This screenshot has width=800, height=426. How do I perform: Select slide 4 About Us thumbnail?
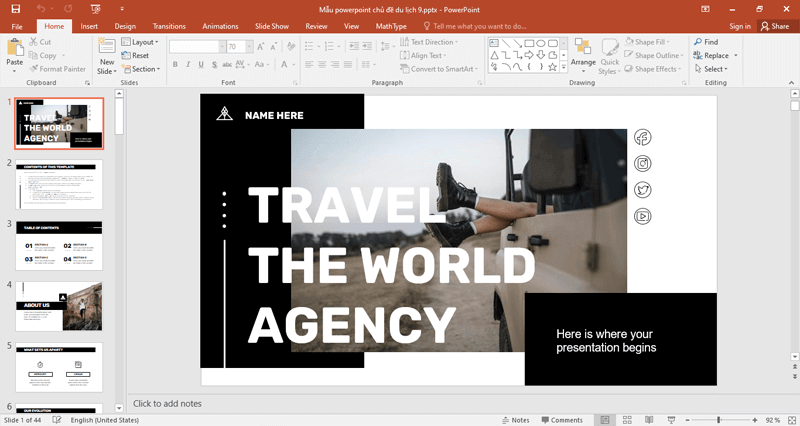point(59,306)
